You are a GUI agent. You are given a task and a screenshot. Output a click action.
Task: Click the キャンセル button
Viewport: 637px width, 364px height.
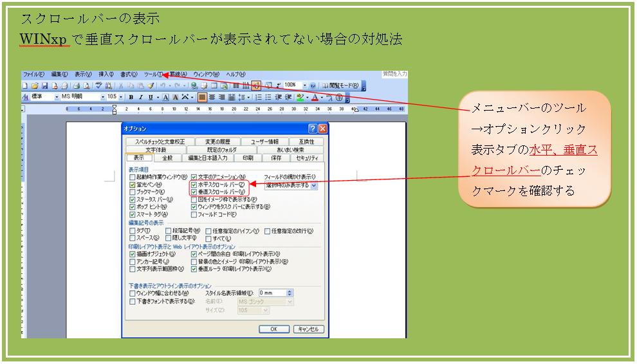(309, 329)
